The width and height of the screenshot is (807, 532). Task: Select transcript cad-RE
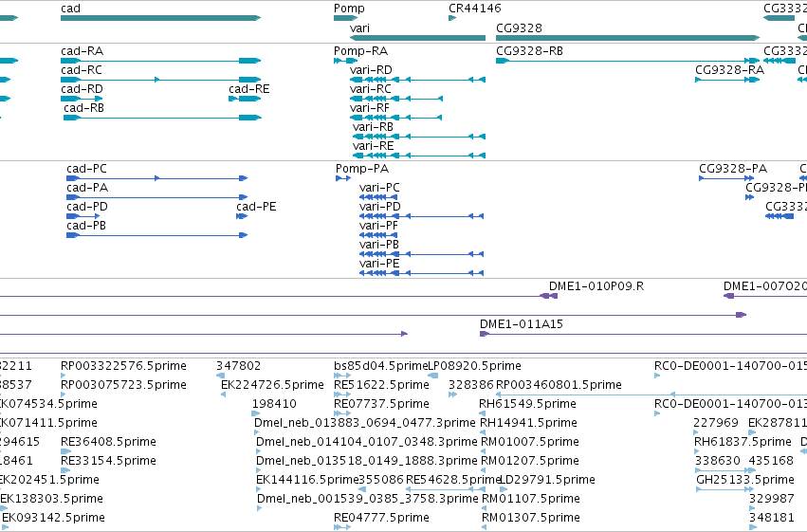[245, 99]
